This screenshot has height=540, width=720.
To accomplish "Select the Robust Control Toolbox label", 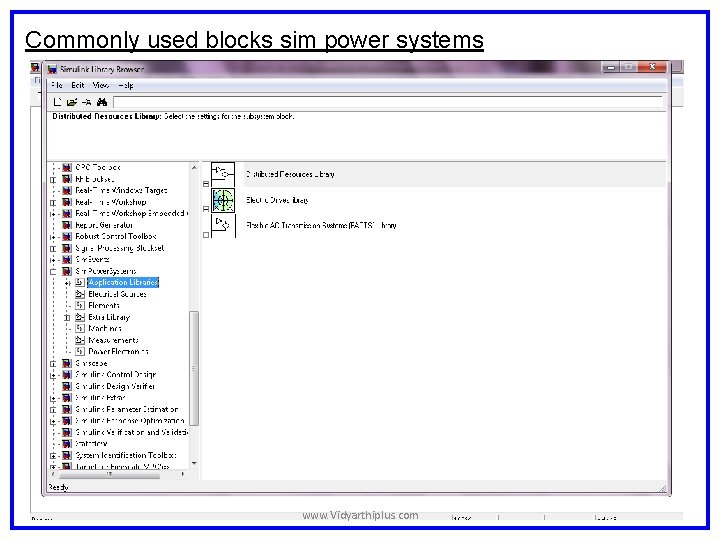I will [x=116, y=236].
